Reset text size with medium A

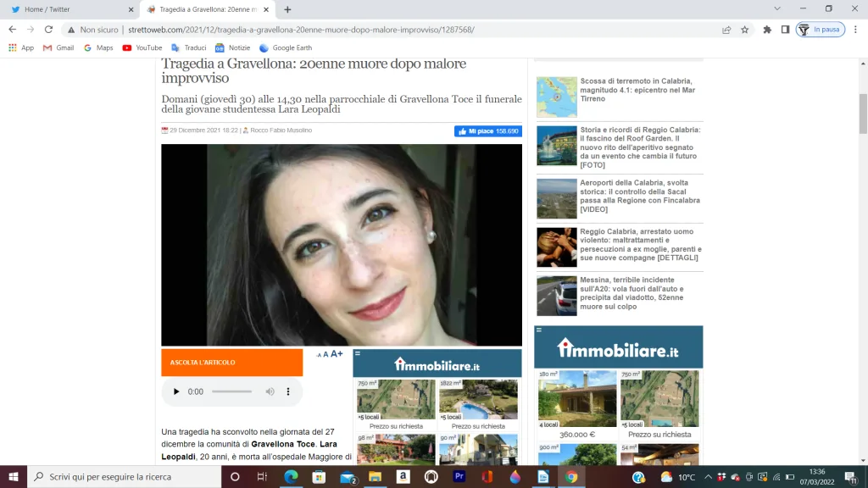click(x=325, y=355)
